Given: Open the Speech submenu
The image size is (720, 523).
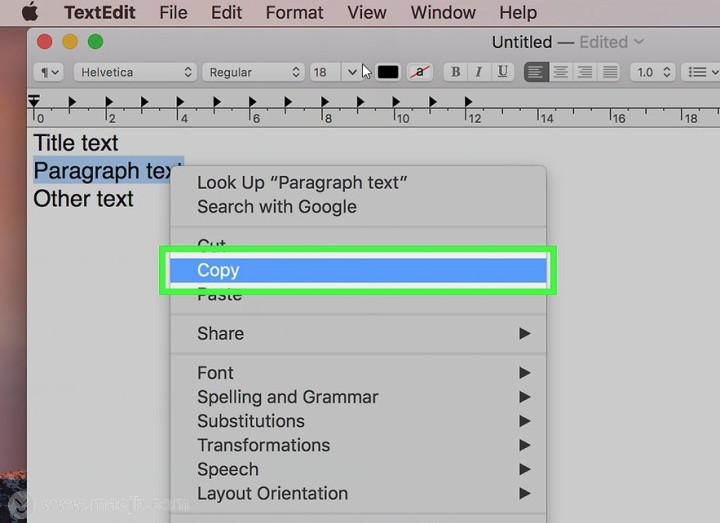Looking at the screenshot, I should pyautogui.click(x=358, y=469).
